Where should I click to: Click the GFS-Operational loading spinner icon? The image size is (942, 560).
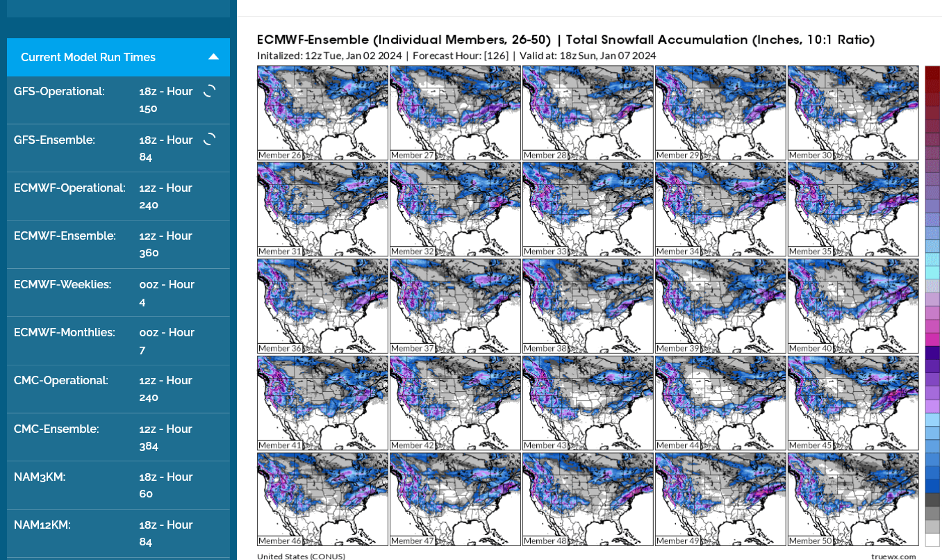(x=209, y=91)
